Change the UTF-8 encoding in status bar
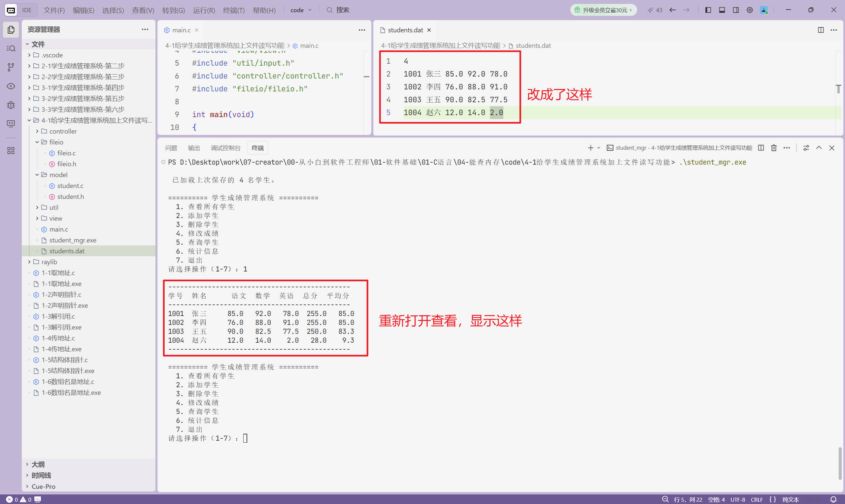 [738, 499]
